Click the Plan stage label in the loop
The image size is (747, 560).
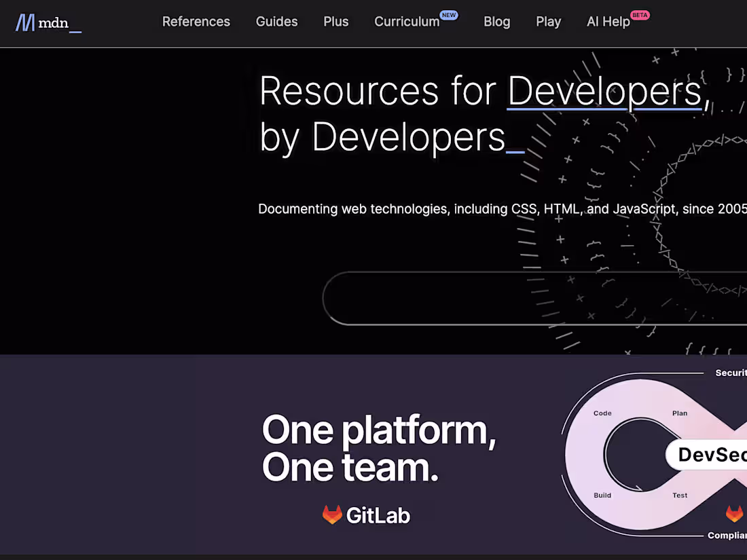tap(680, 413)
